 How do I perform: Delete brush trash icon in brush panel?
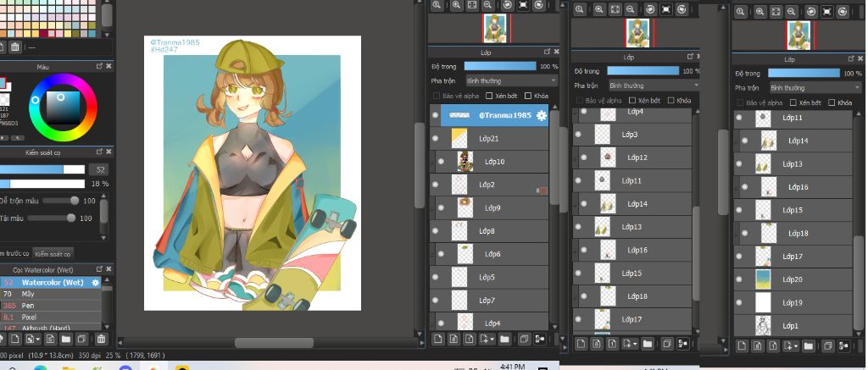(101, 339)
